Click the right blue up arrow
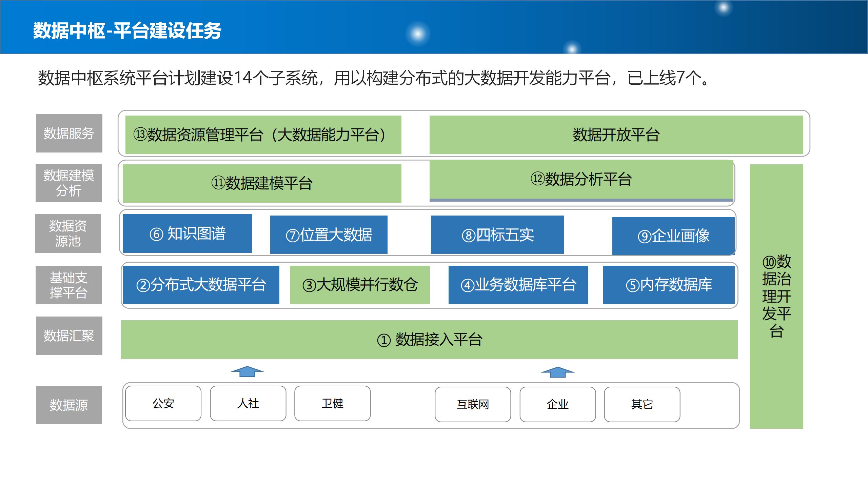This screenshot has width=868, height=488. (558, 372)
